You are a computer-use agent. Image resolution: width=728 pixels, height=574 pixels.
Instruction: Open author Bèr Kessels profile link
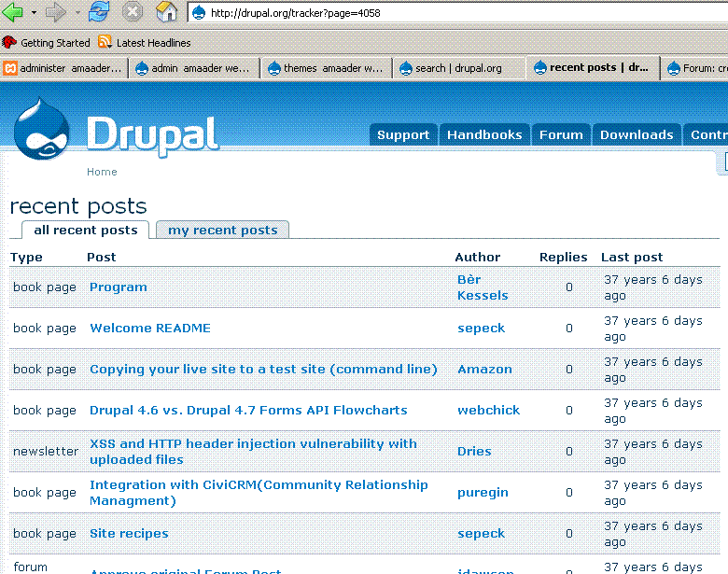click(483, 287)
